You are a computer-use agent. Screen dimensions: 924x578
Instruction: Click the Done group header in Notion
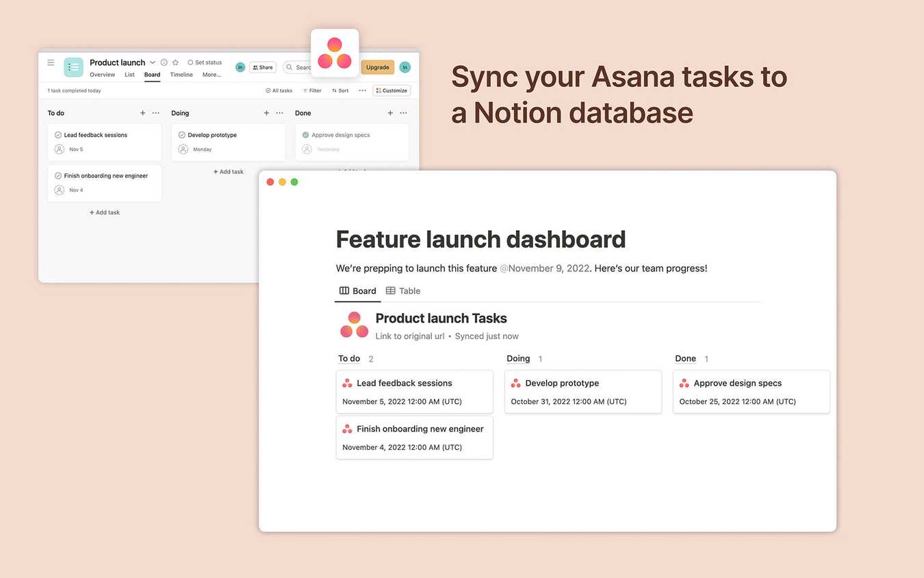pyautogui.click(x=685, y=359)
